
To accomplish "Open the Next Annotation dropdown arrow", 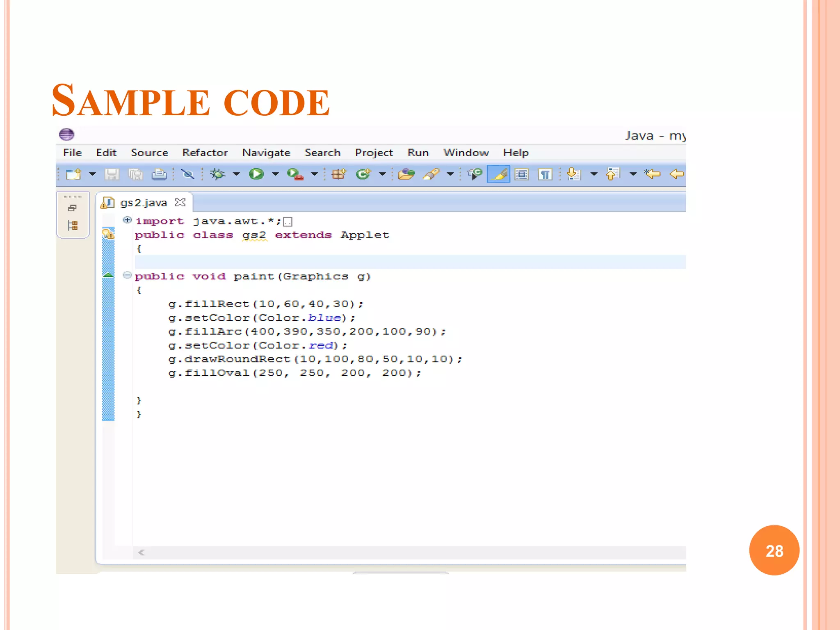I will click(x=593, y=174).
